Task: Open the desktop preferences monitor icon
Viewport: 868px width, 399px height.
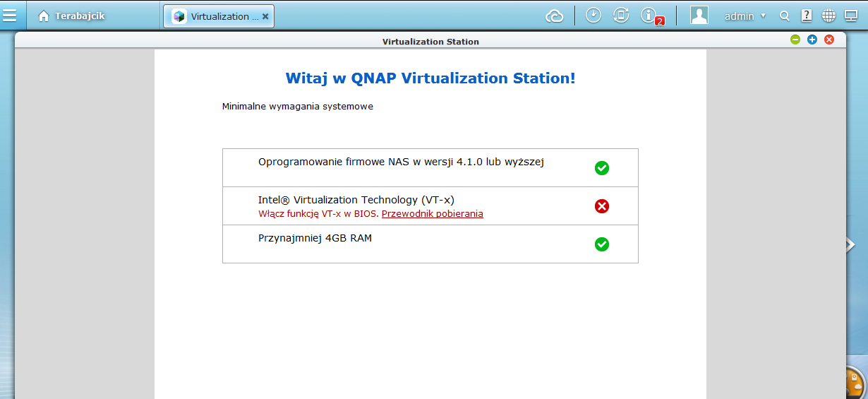Action: coord(851,16)
